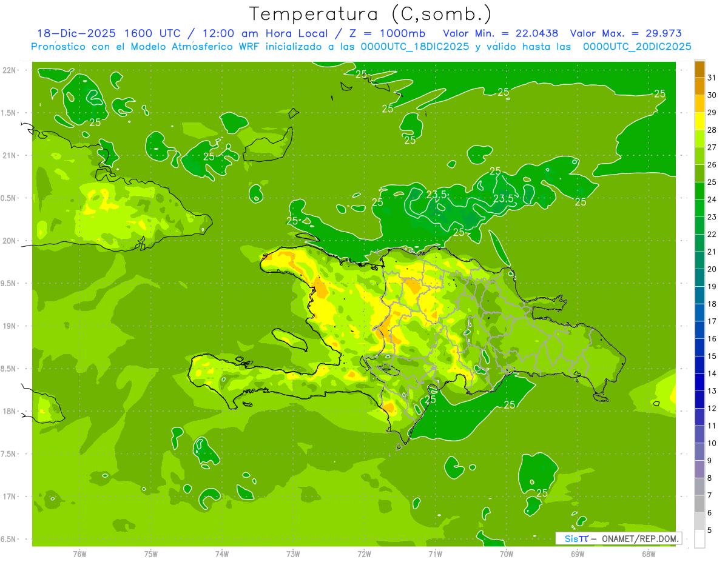The width and height of the screenshot is (728, 562).
Task: Click the '27' label on the color scale
Action: [x=712, y=147]
